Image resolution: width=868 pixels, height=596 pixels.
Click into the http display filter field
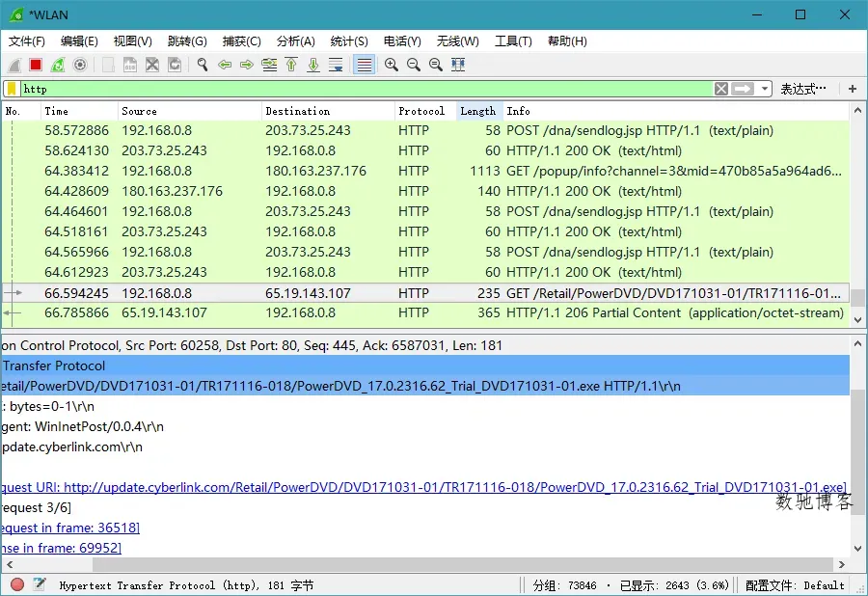point(366,89)
